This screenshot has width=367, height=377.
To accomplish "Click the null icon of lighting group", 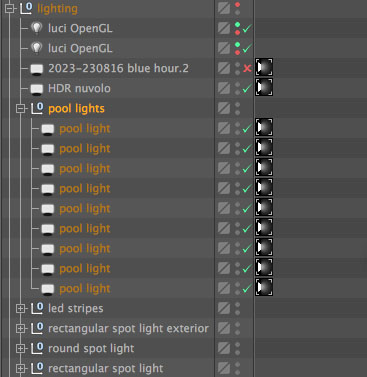I will 26,8.
